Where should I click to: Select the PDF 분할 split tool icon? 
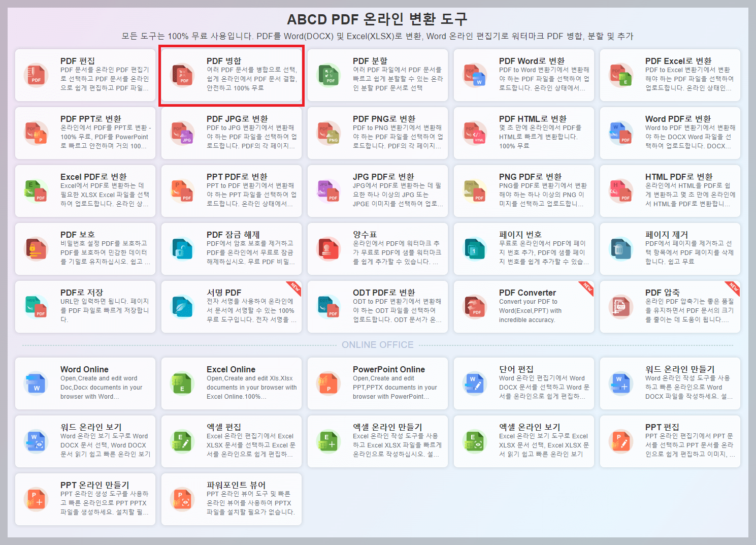point(328,75)
